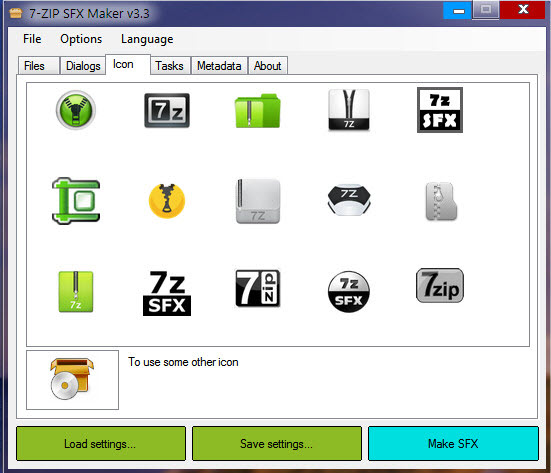Choose the gray rounded 7zip icon

[440, 285]
